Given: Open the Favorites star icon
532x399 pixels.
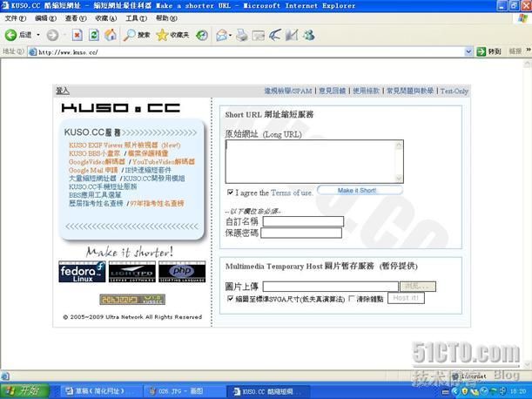Looking at the screenshot, I should click(x=162, y=35).
